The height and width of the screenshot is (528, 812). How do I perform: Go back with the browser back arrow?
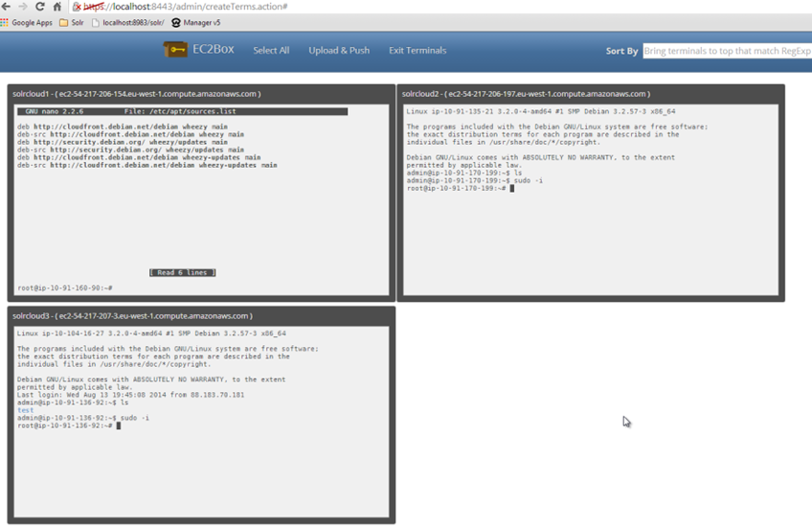tap(6, 7)
